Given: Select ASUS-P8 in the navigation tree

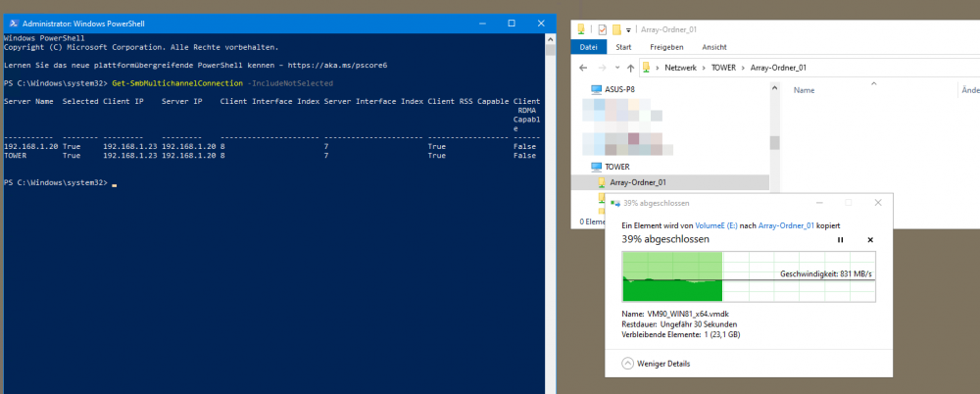Looking at the screenshot, I should pyautogui.click(x=620, y=89).
